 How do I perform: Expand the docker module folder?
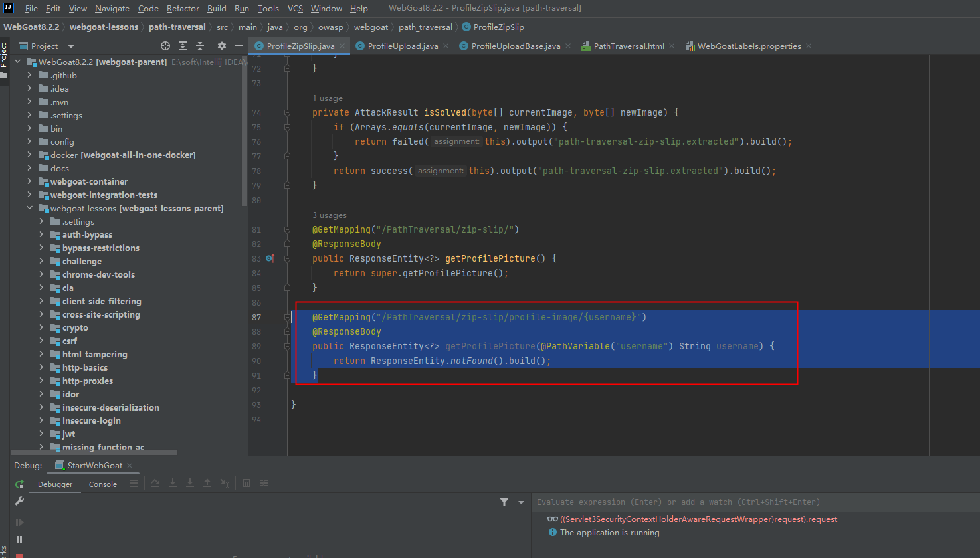(29, 155)
